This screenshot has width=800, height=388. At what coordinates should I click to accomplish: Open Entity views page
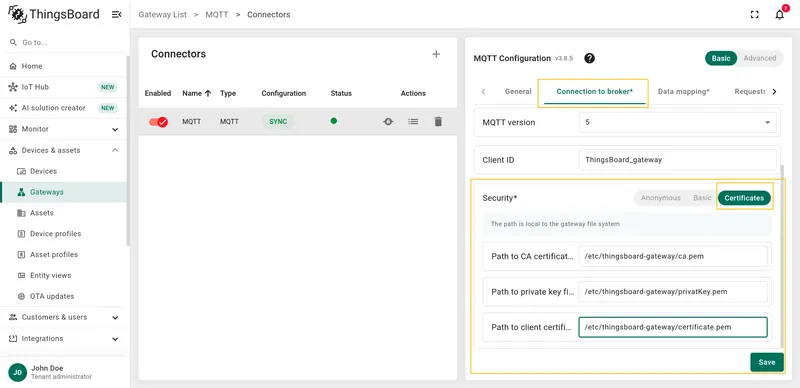[63, 275]
